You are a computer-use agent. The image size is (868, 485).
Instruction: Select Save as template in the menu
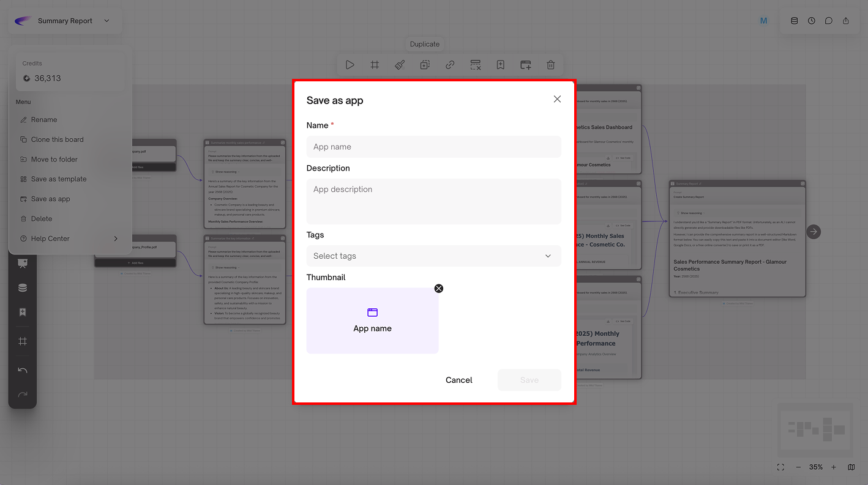pos(59,179)
